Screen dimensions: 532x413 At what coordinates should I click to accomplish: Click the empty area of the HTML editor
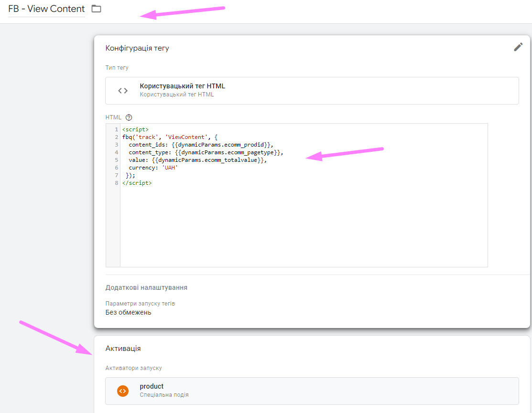tap(303, 224)
